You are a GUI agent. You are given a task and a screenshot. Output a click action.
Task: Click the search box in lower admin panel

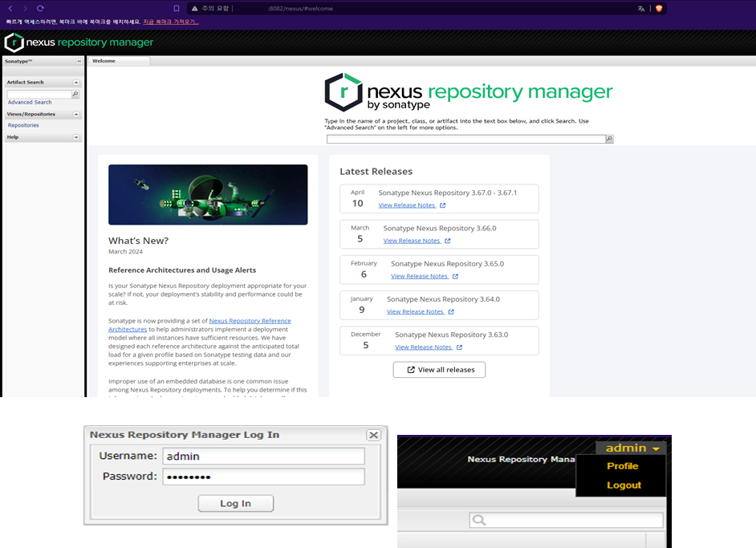[x=566, y=520]
